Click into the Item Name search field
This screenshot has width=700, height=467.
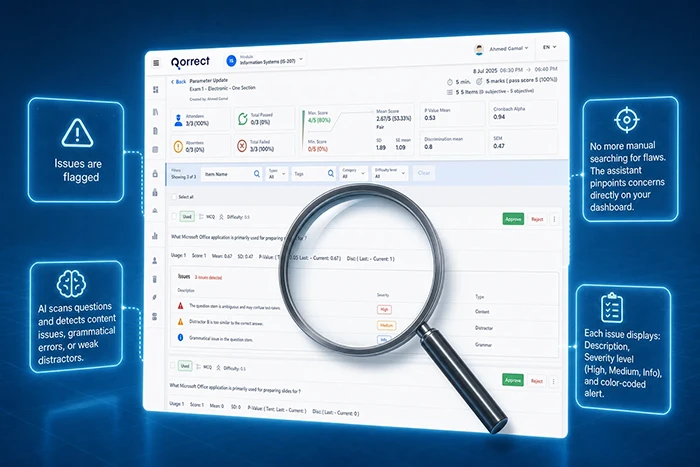232,174
